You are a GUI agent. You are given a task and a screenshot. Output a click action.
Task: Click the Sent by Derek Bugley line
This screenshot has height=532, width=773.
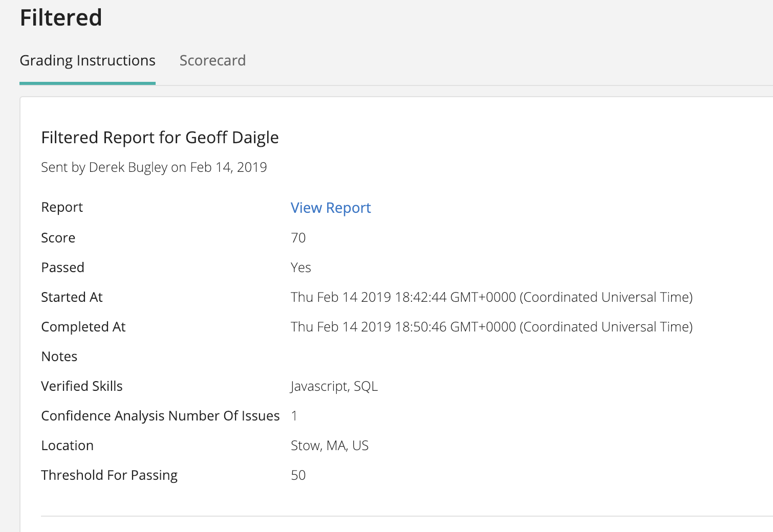154,167
